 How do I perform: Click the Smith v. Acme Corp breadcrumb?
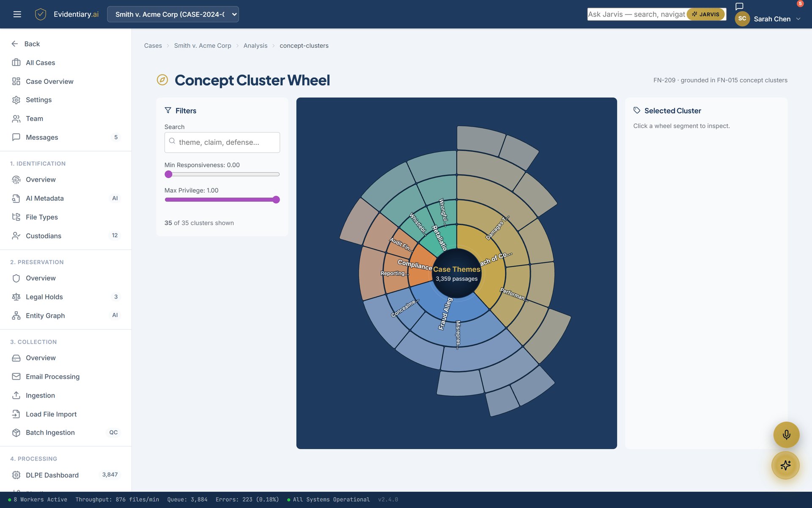[x=203, y=46]
